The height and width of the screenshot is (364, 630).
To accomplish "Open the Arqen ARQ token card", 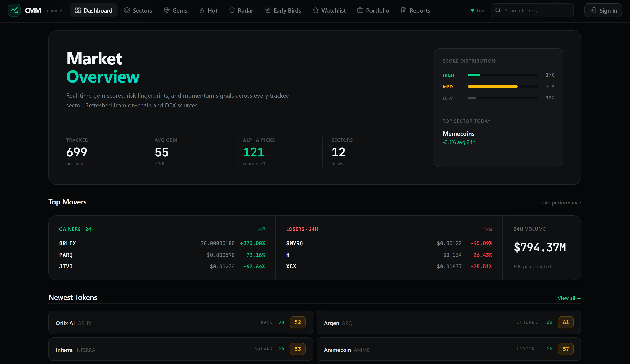I will tap(449, 322).
